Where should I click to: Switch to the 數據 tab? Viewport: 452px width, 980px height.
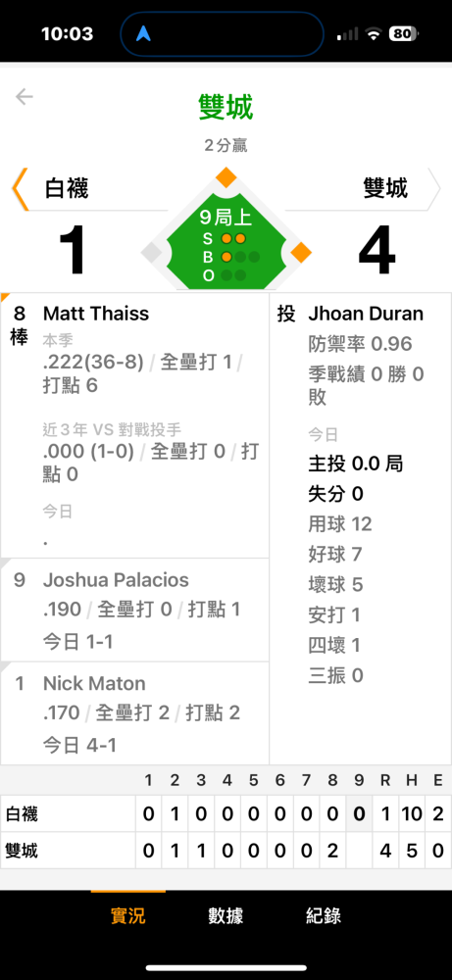coord(226,915)
